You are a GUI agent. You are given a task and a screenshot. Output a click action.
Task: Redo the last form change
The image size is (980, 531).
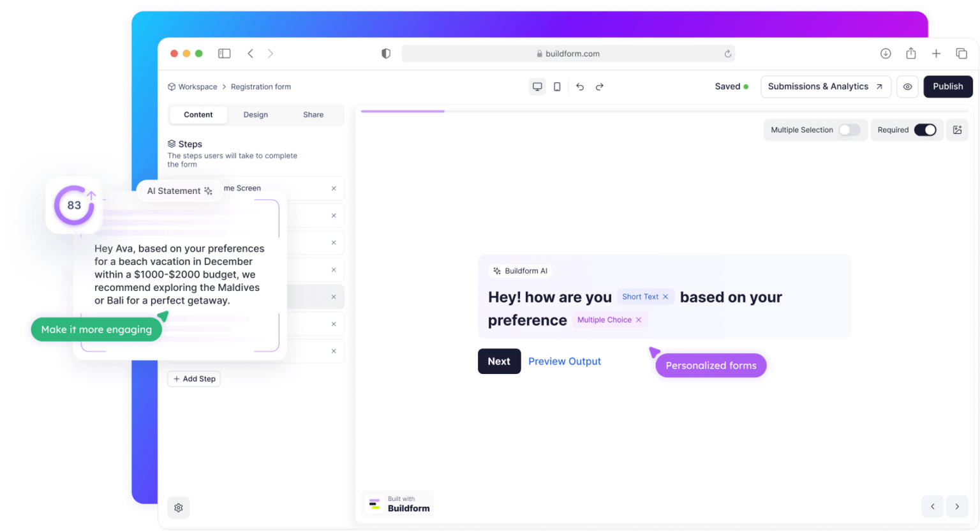point(599,86)
